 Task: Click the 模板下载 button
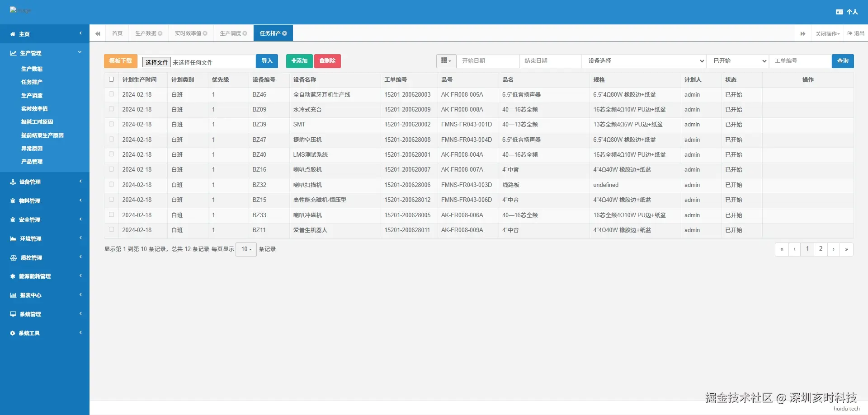click(x=121, y=61)
